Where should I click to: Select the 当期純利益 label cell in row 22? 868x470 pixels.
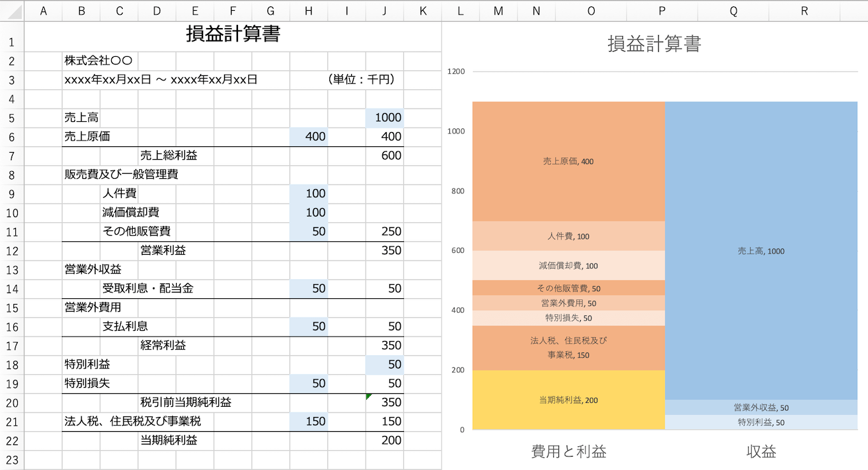[x=168, y=441]
